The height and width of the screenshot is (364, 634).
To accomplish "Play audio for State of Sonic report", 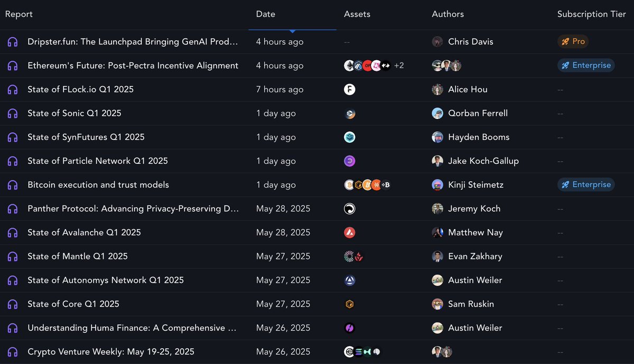I will click(x=13, y=113).
